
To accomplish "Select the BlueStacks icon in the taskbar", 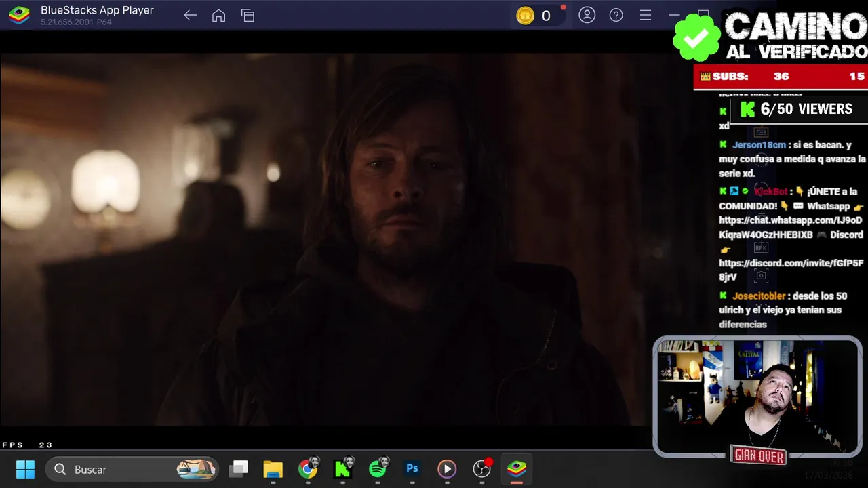I will pyautogui.click(x=517, y=468).
